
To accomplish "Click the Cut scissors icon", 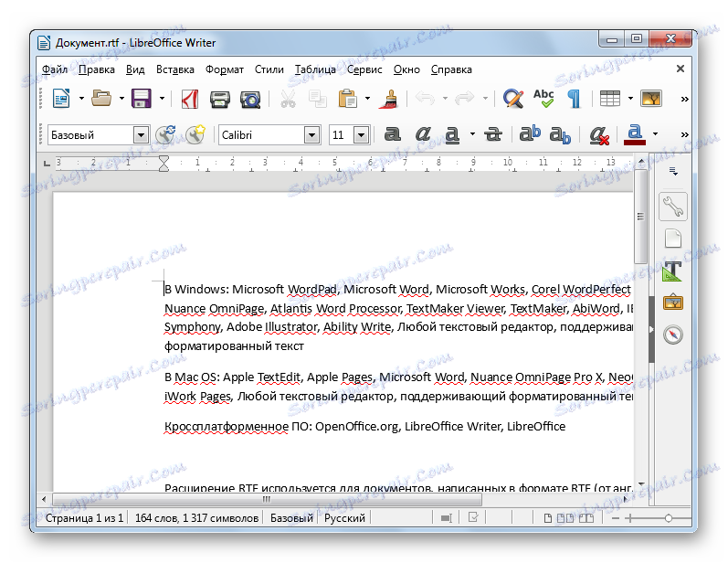I will 288,99.
